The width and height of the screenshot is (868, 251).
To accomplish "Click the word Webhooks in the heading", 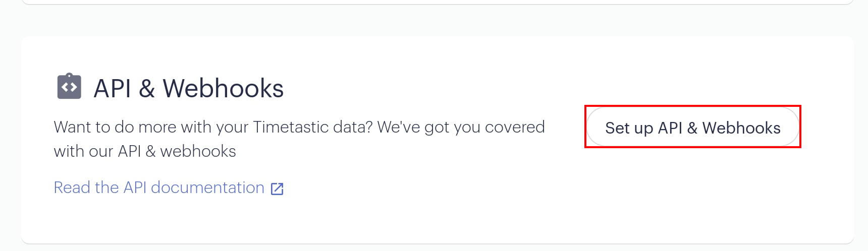I will click(x=223, y=88).
